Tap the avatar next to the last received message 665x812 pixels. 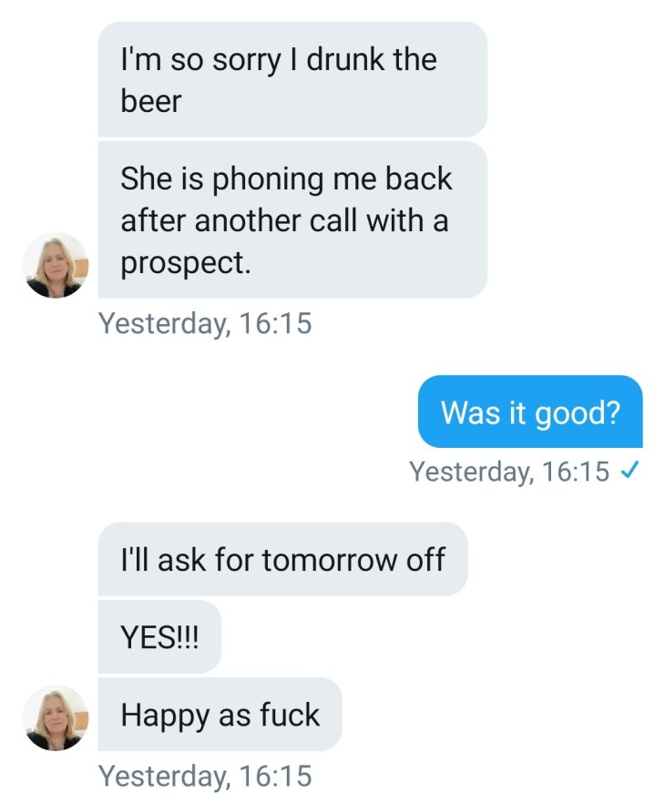56,717
